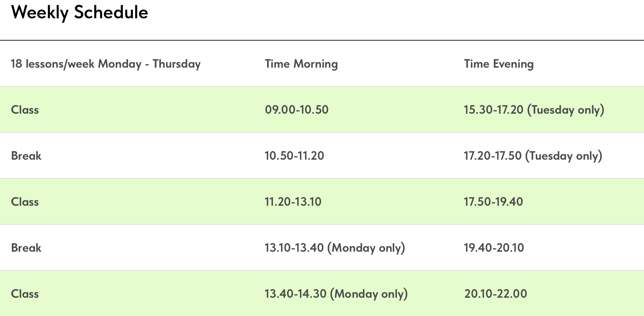Click the horizontal divider under the title
Viewport: 644px width, 316px height.
(x=322, y=40)
